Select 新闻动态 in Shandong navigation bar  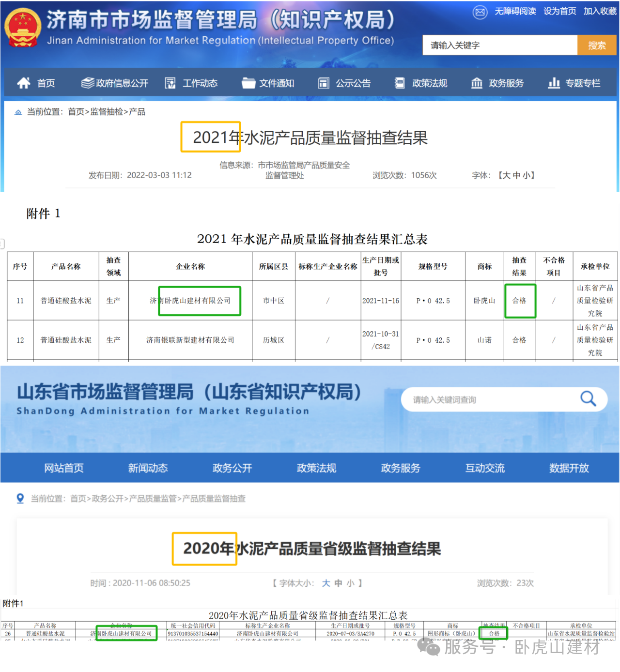point(148,468)
